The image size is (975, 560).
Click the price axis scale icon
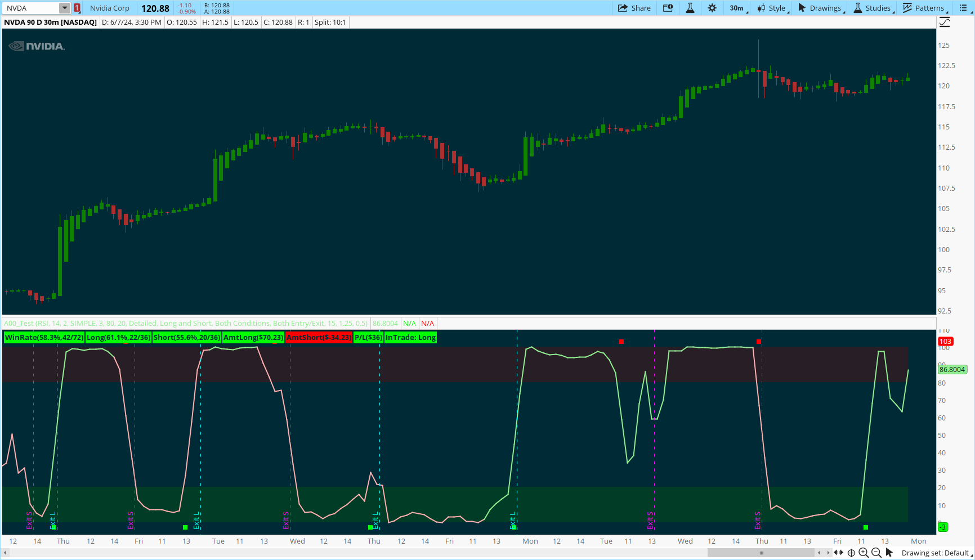(x=945, y=22)
